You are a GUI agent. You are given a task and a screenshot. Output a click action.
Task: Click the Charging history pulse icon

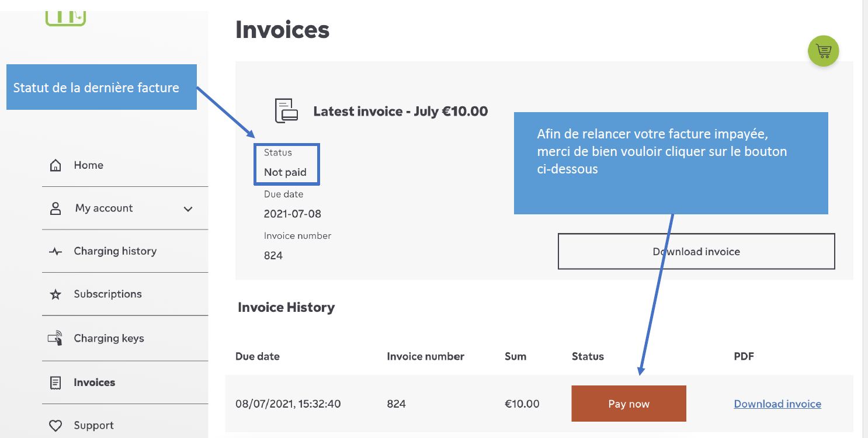tap(55, 252)
